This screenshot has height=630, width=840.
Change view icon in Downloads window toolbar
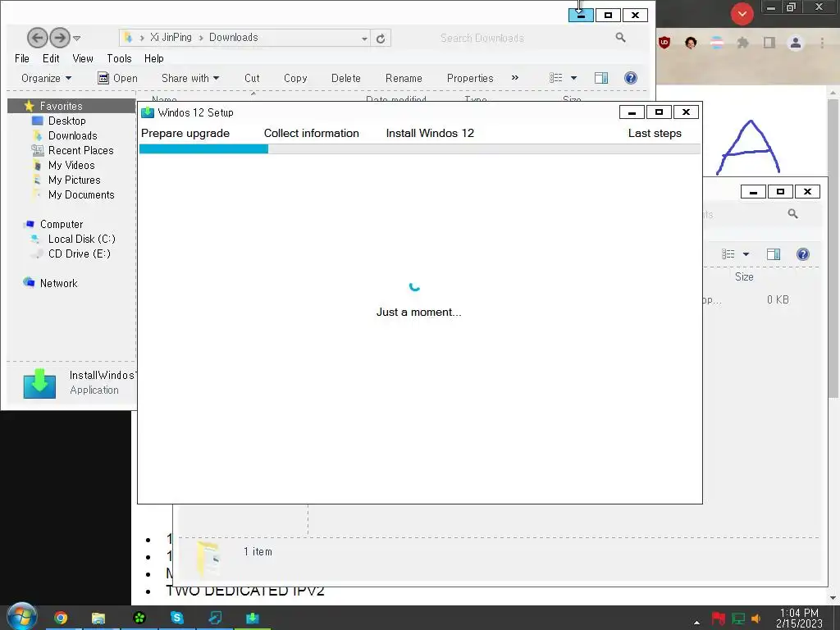tap(555, 78)
